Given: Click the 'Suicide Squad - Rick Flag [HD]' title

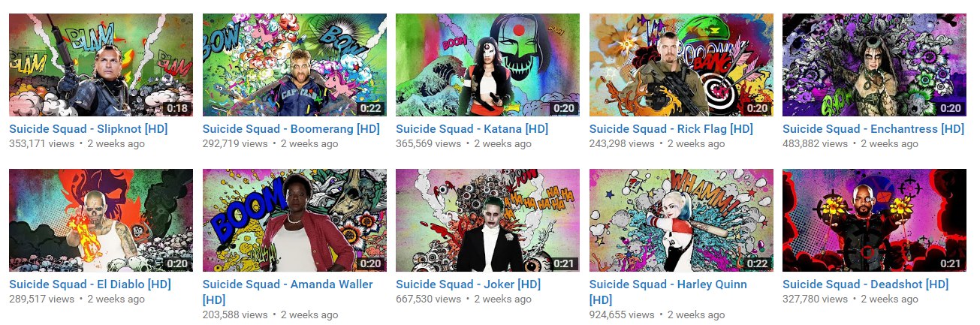Looking at the screenshot, I should coord(671,129).
